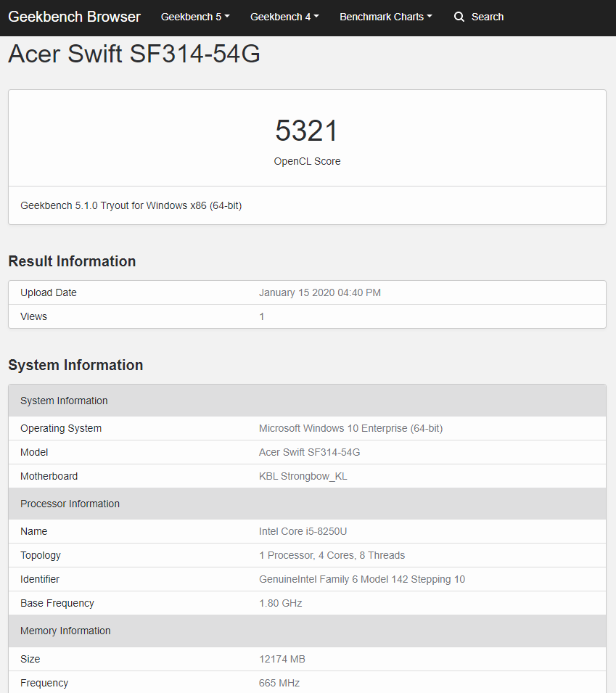Click the Base Frequency label

pyautogui.click(x=57, y=603)
